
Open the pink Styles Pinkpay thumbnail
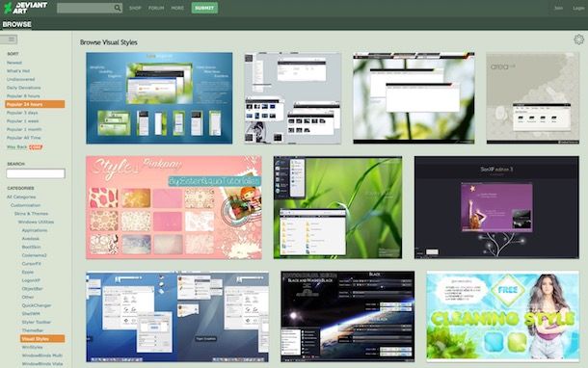[174, 208]
